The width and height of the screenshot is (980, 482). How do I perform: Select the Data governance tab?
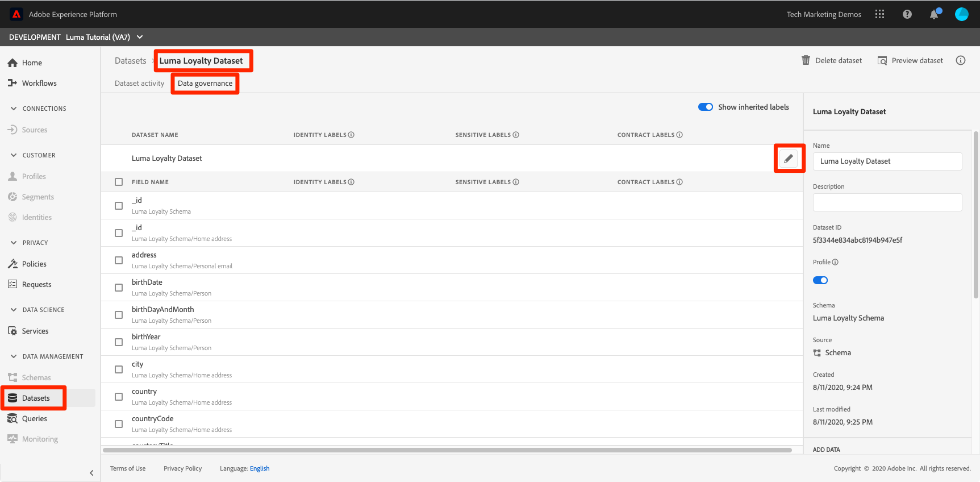tap(205, 83)
